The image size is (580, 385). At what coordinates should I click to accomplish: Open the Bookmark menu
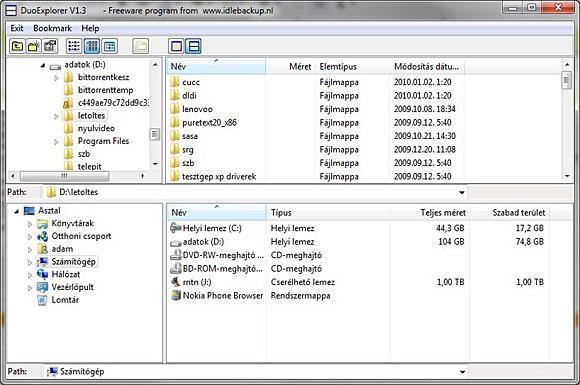52,28
